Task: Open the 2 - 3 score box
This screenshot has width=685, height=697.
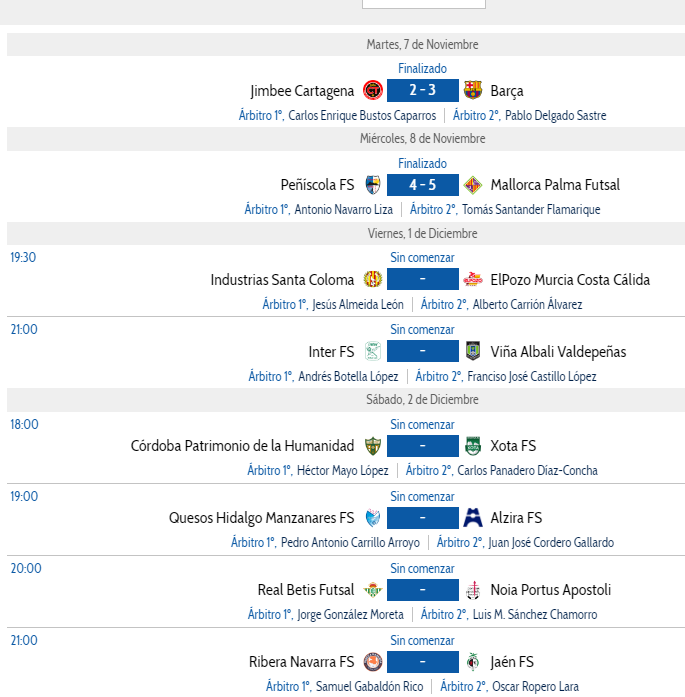Action: pyautogui.click(x=423, y=90)
